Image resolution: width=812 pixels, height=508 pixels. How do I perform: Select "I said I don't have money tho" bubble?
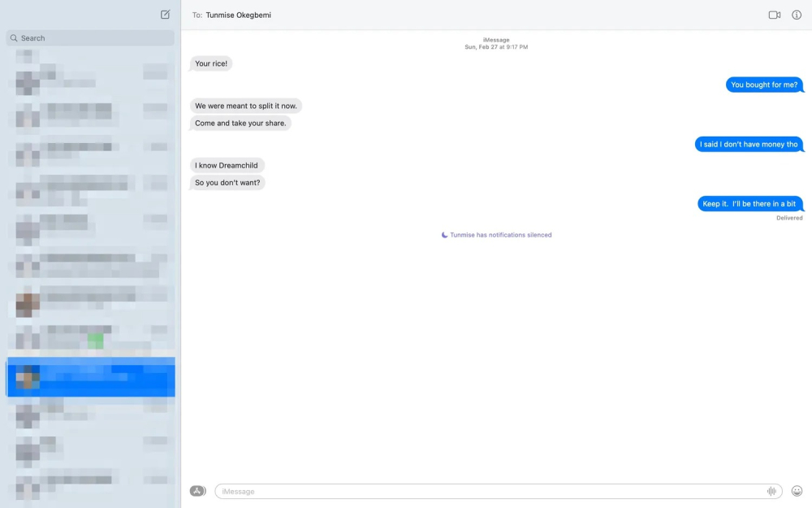[749, 144]
